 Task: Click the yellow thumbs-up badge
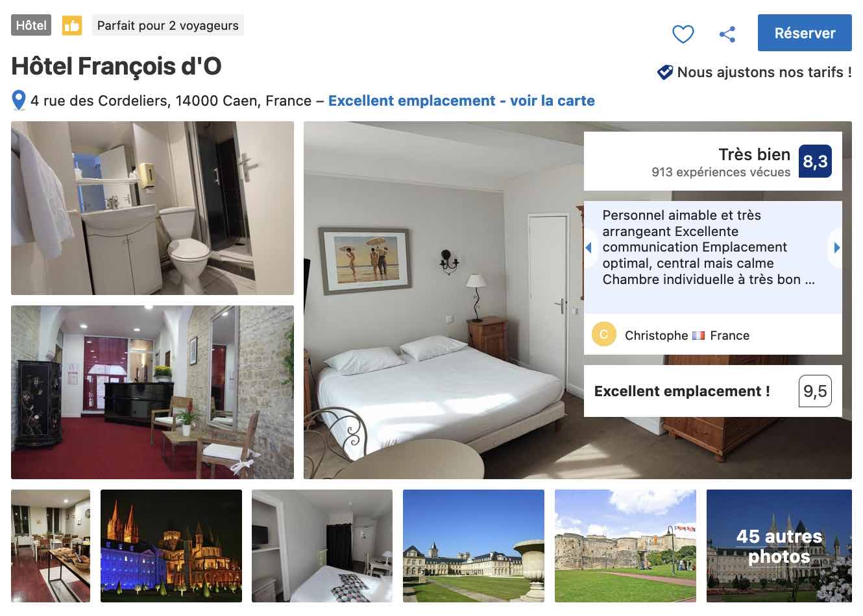click(72, 26)
